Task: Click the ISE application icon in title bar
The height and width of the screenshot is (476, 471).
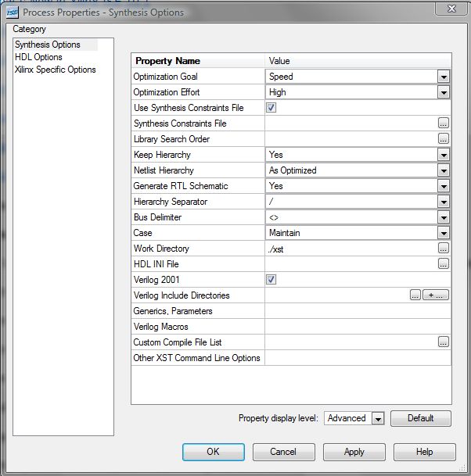Action: click(x=13, y=13)
